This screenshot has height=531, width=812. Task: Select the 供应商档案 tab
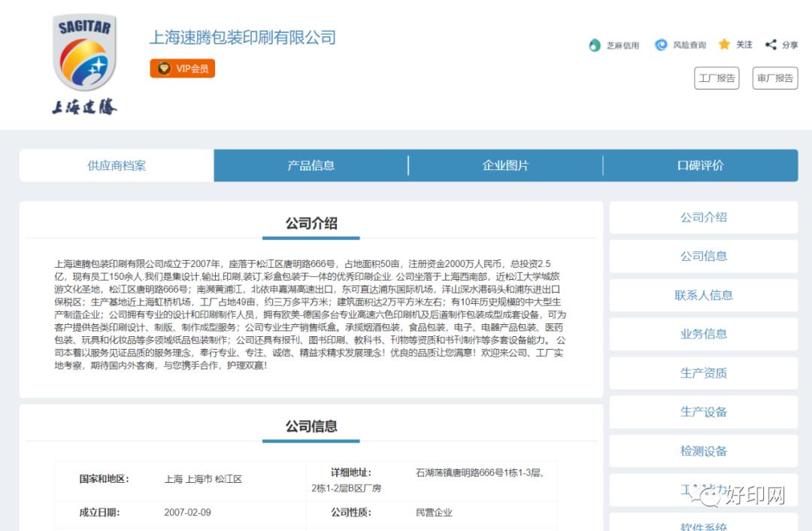[x=117, y=165]
